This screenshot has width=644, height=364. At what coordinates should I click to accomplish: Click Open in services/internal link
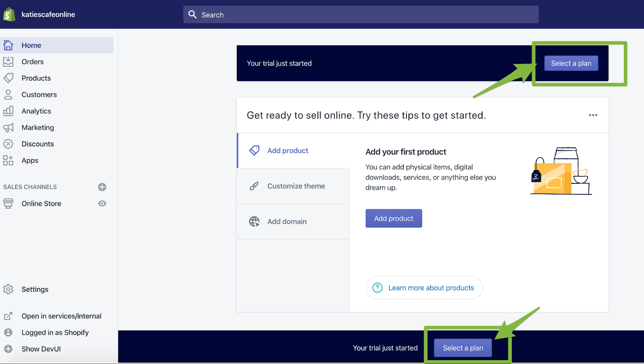tap(62, 316)
